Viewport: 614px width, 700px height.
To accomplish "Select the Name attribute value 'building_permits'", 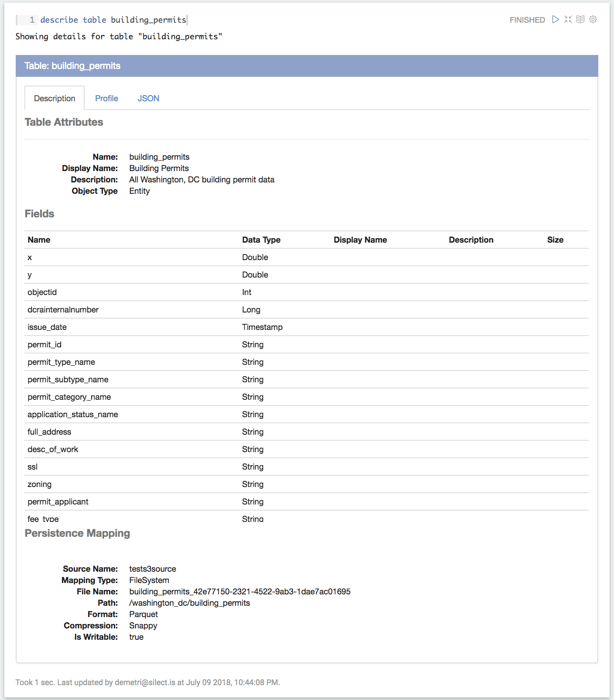I will click(x=159, y=157).
